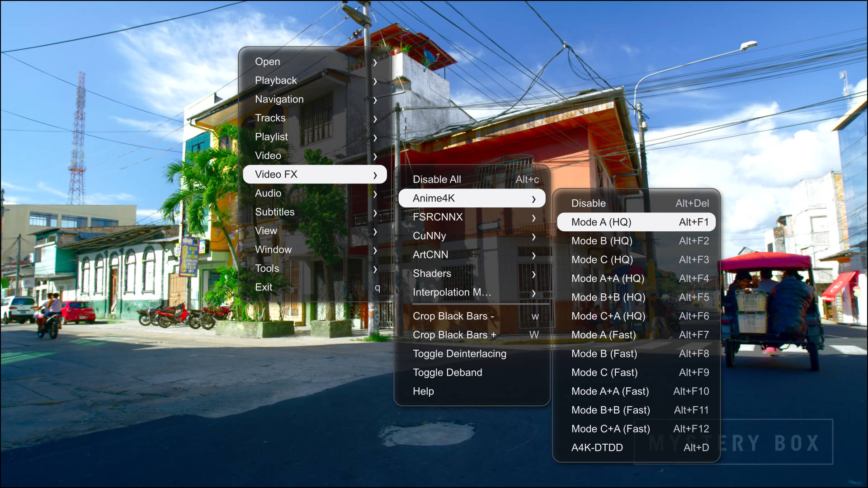Open the View submenu
This screenshot has width=868, height=488.
click(315, 231)
